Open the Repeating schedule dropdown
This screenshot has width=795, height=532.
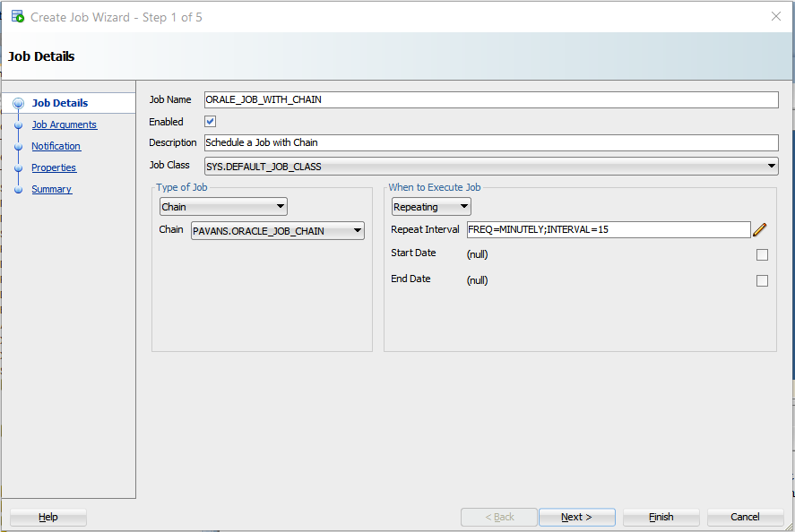coord(431,207)
